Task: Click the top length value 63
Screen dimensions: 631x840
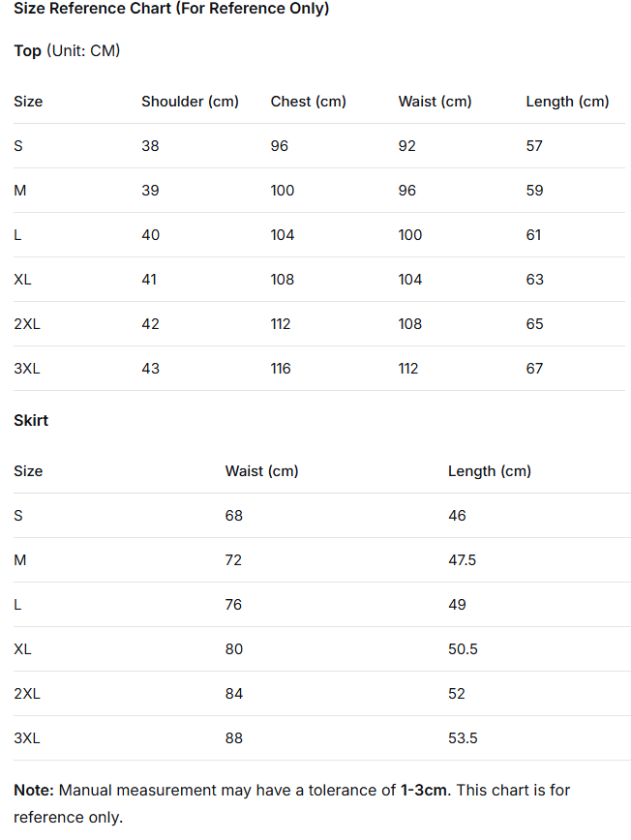Action: (x=534, y=280)
